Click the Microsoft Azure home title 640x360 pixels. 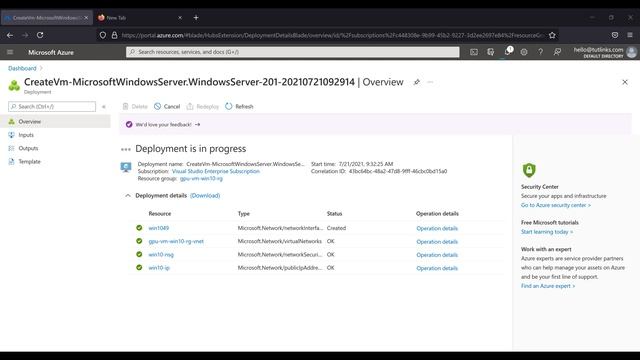[x=51, y=52]
